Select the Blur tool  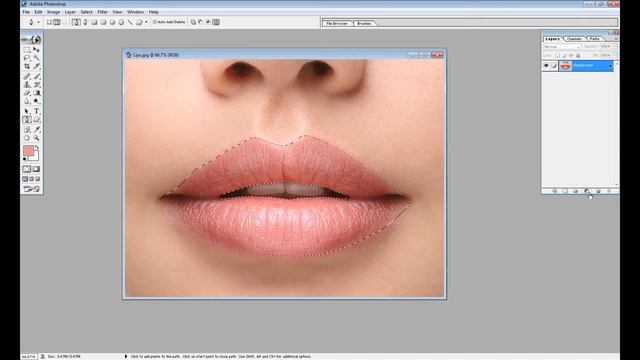pos(27,101)
